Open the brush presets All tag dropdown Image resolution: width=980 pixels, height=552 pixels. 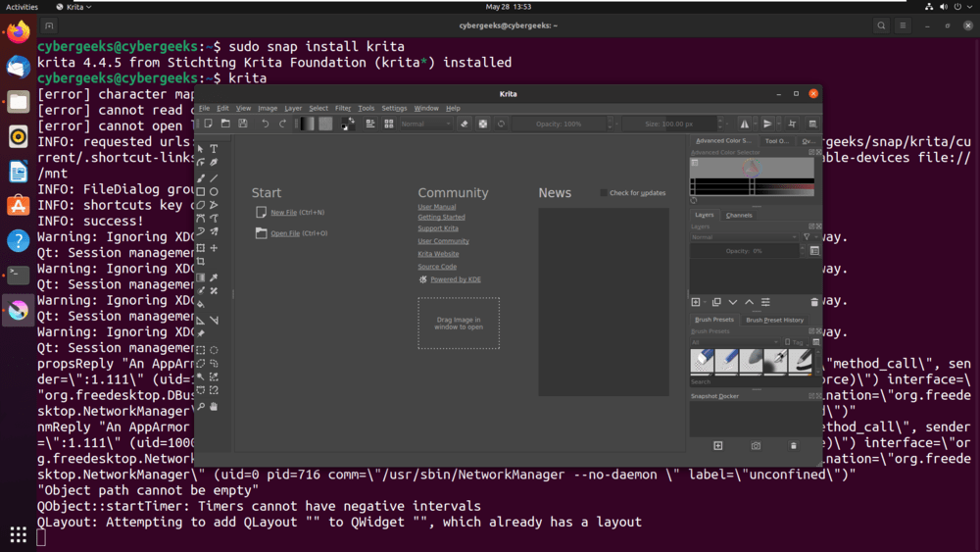735,342
